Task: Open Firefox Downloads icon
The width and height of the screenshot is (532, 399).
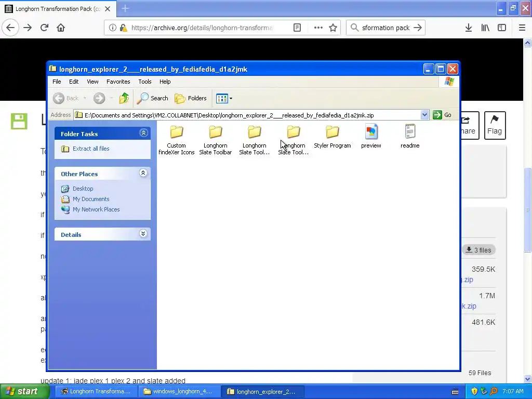Action: click(469, 28)
